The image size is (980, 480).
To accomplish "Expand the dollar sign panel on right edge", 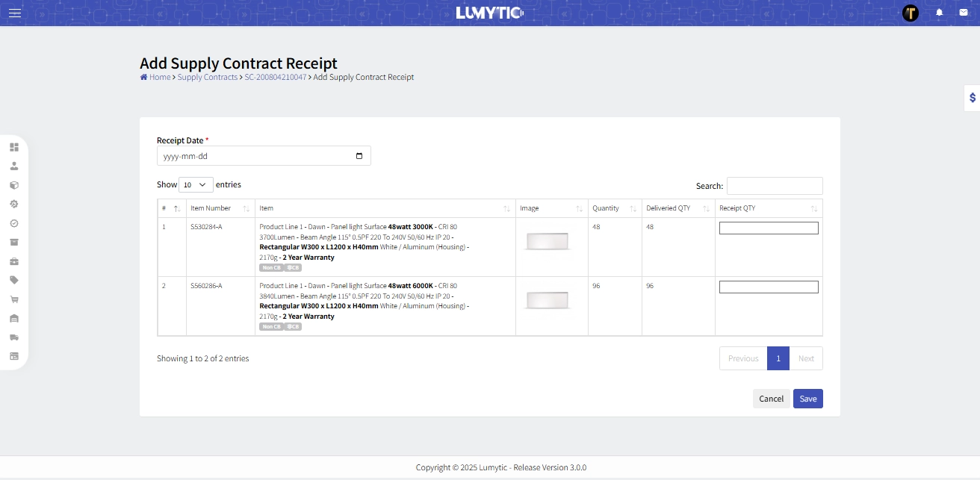I will [972, 97].
